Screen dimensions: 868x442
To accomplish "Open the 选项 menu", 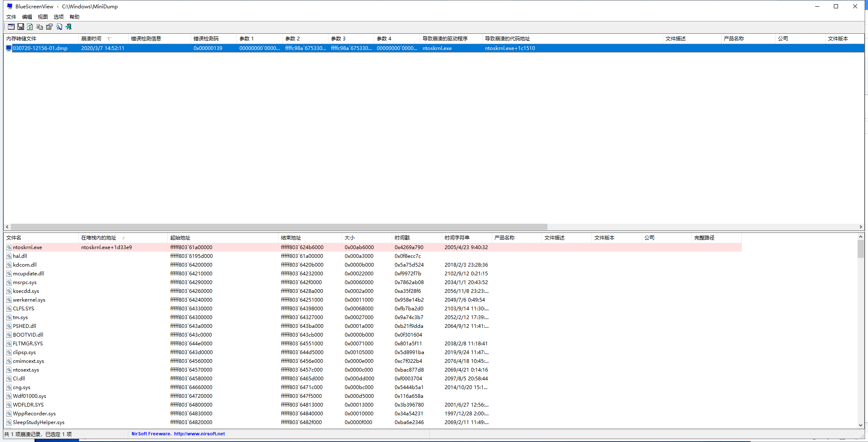I will [x=58, y=17].
